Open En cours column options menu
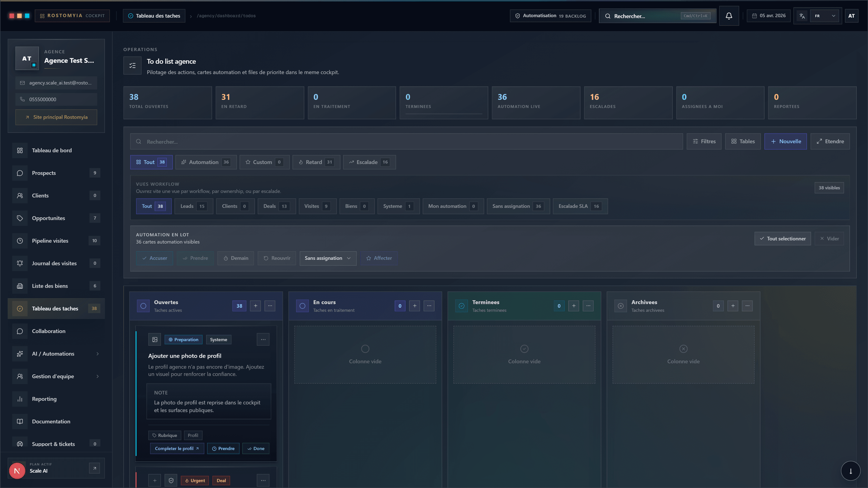The image size is (868, 488). coord(429,306)
